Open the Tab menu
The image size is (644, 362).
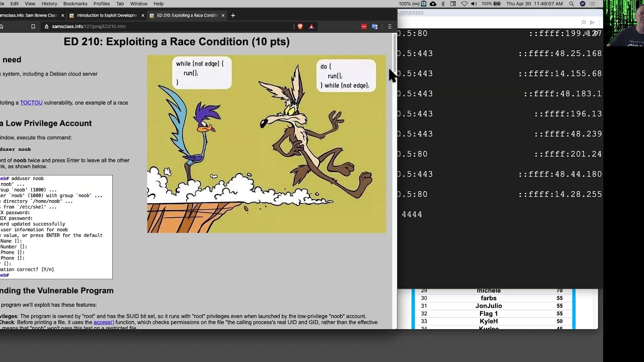[x=120, y=4]
